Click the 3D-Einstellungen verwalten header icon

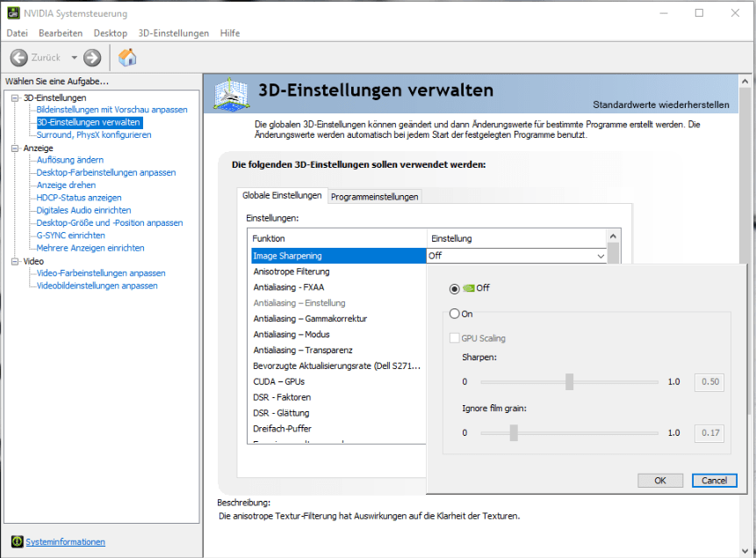232,94
